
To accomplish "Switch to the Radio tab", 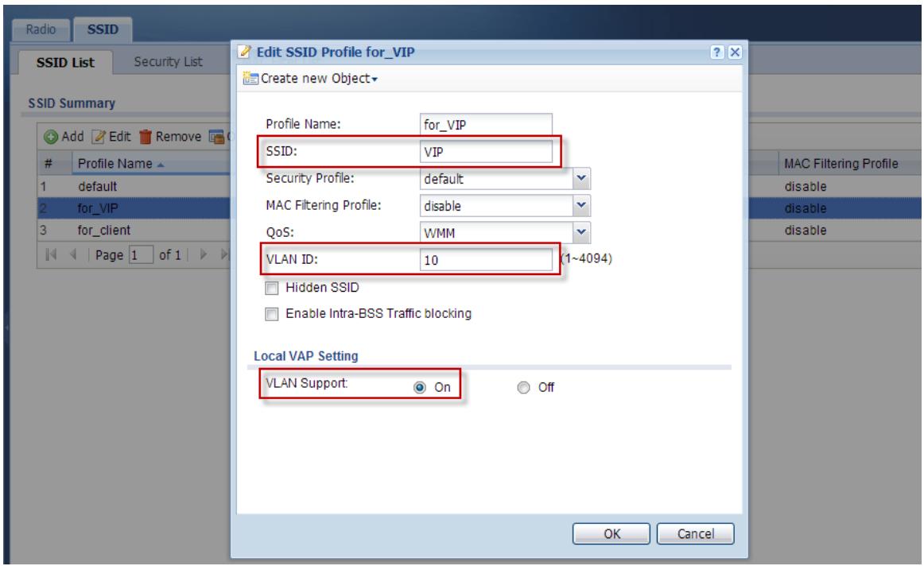I will [x=41, y=29].
